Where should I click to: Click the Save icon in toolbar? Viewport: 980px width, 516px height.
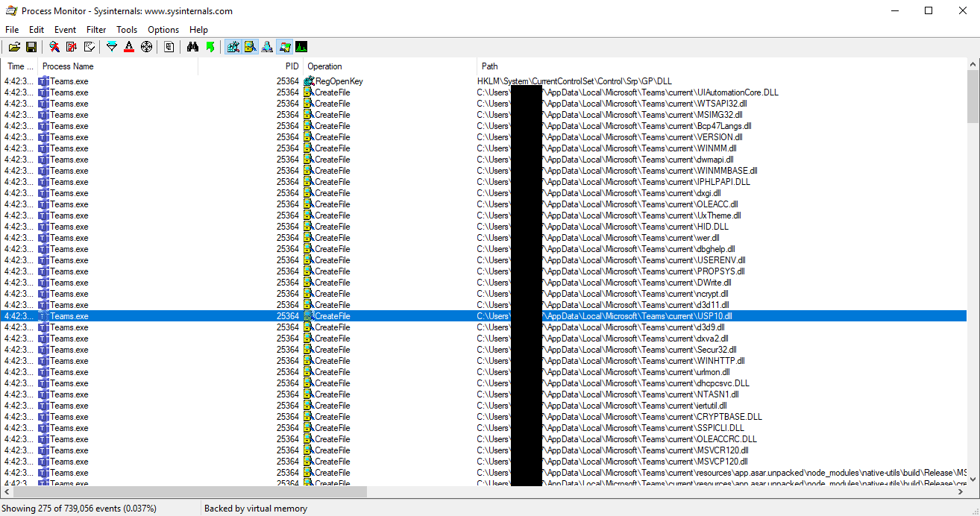[x=31, y=47]
